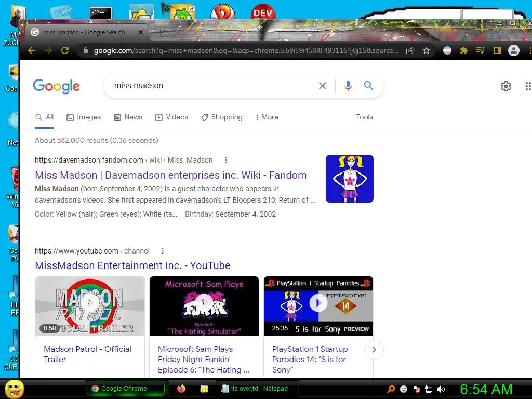View site information via lock icon

pyautogui.click(x=86, y=50)
